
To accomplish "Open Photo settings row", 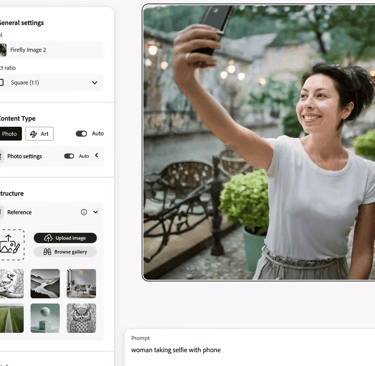I will click(x=51, y=156).
